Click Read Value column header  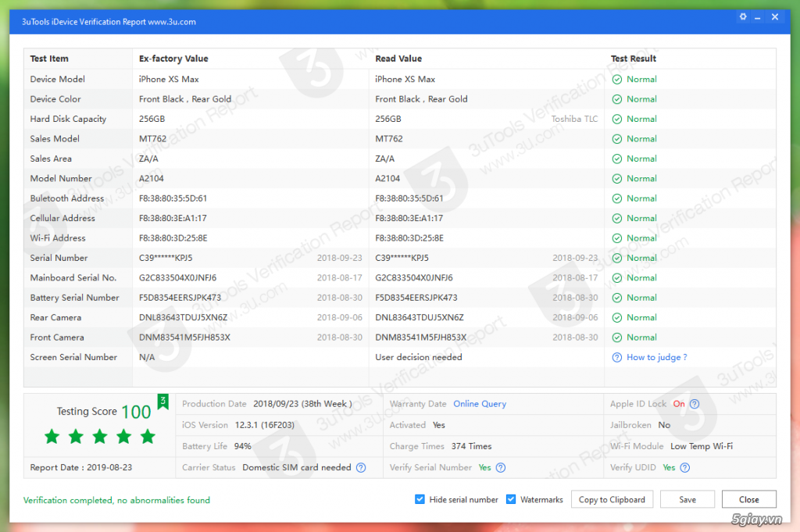[398, 59]
